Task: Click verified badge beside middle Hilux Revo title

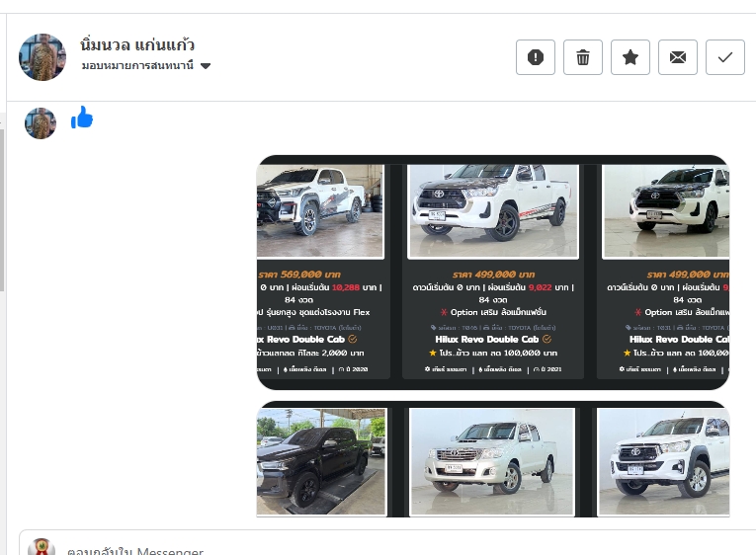Action: tap(546, 339)
